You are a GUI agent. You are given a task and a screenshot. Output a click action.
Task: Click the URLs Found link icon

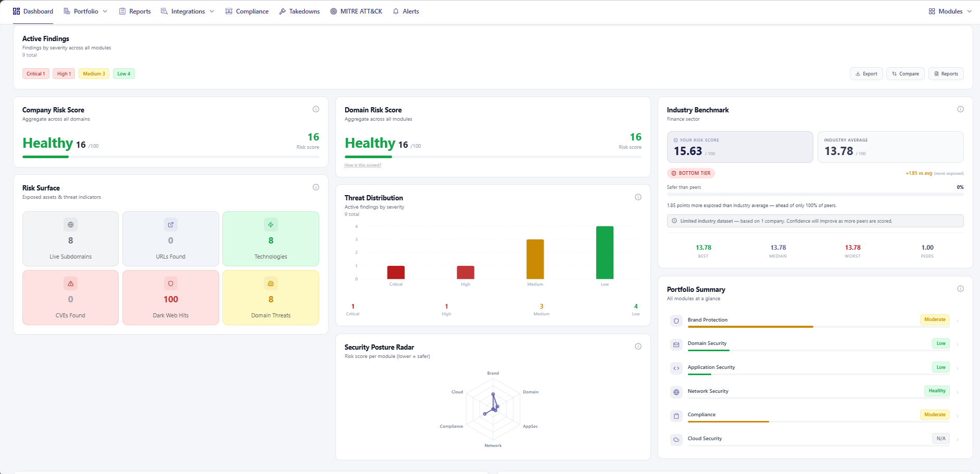(x=171, y=225)
